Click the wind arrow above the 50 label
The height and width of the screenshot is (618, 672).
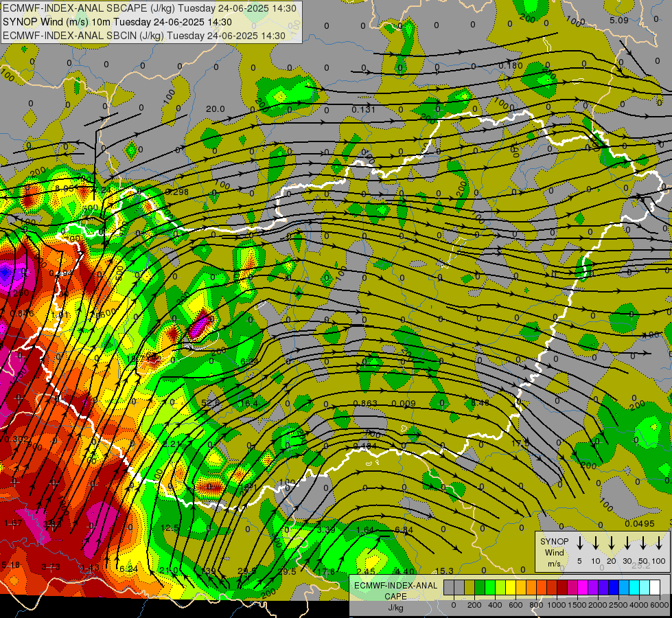643,543
